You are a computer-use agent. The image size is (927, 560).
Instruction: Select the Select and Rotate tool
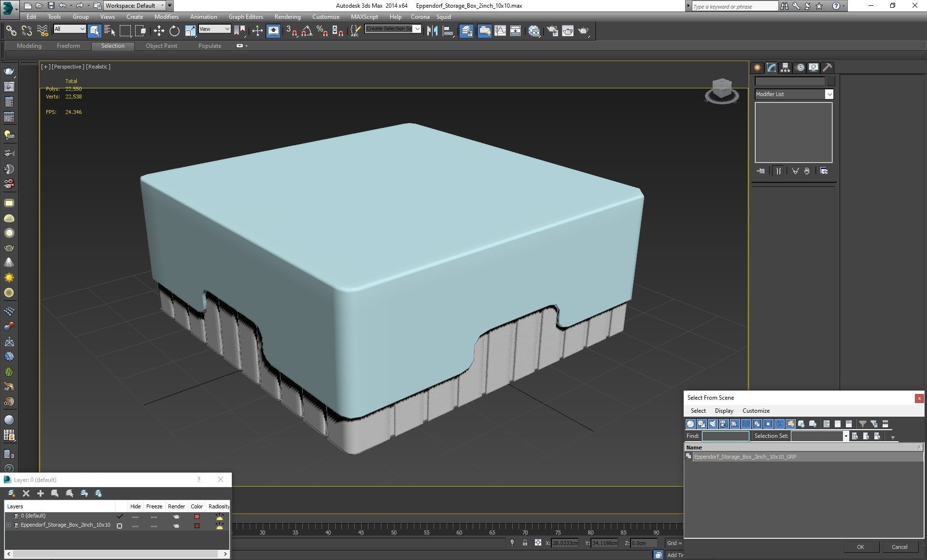pos(174,31)
